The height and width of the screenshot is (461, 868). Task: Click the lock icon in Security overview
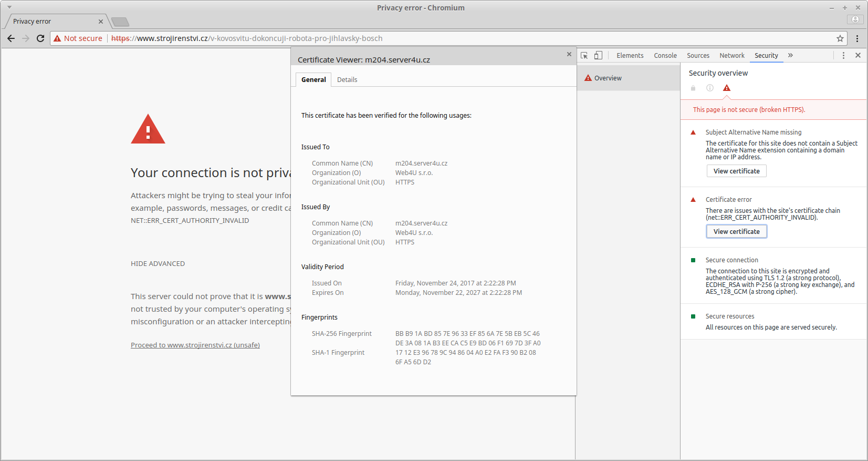point(693,88)
